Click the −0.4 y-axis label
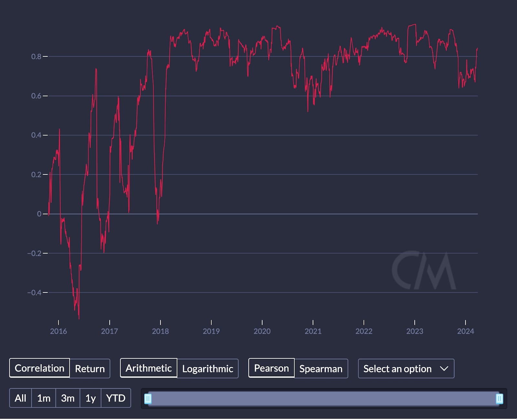The width and height of the screenshot is (517, 420). pyautogui.click(x=34, y=293)
